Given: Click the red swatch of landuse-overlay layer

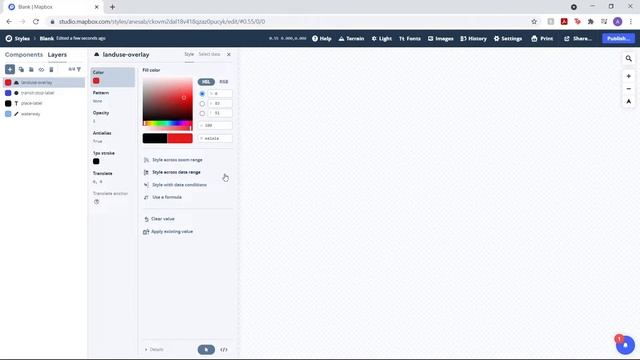Looking at the screenshot, I should (x=8, y=82).
